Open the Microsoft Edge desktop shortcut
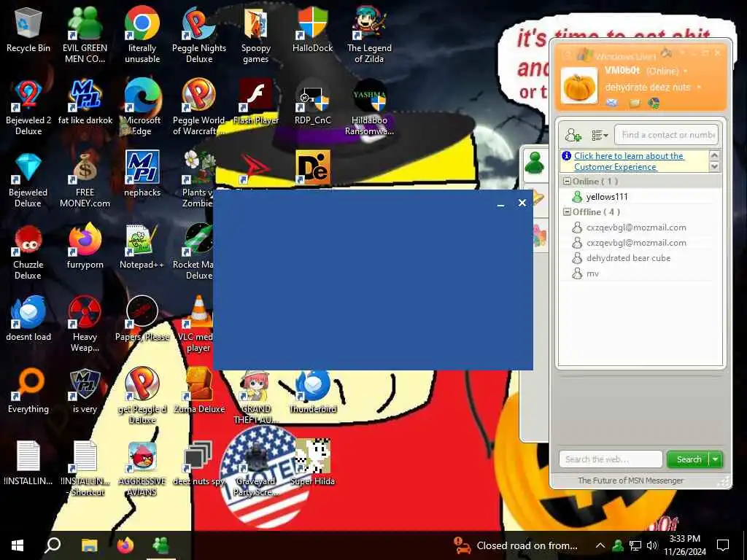The width and height of the screenshot is (747, 560). click(x=142, y=107)
